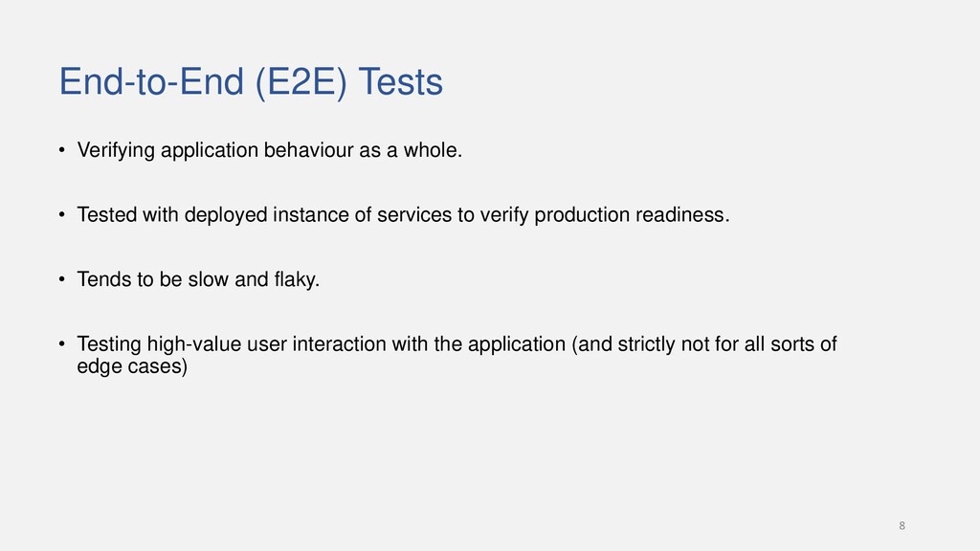Click the bullet dot before Tends to
The image size is (980, 551).
62,279
